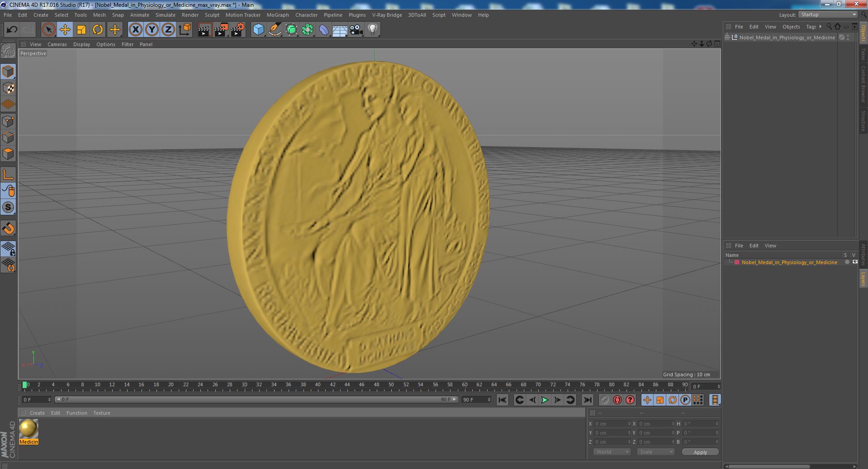Screen dimensions: 868x469
Task: Select the Medicin material thumbnail
Action: click(x=28, y=429)
